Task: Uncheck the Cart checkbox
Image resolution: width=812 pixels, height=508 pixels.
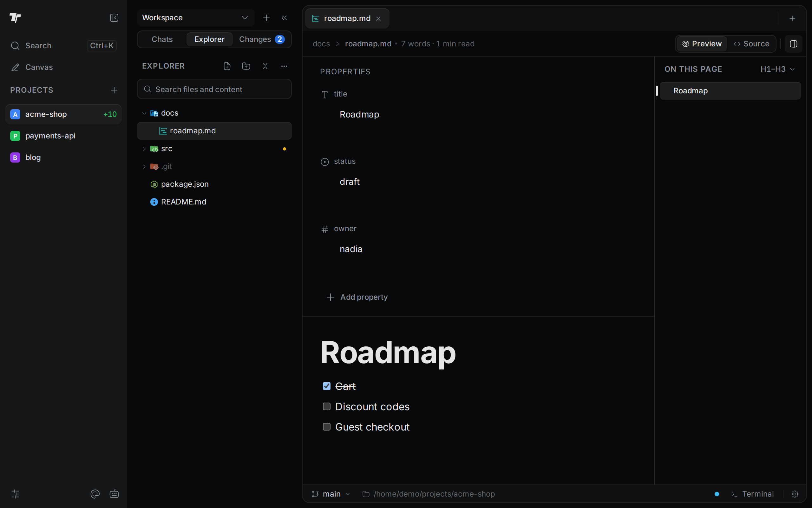Action: click(326, 386)
